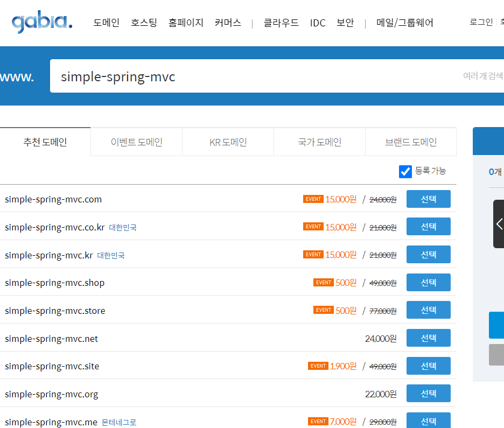This screenshot has width=504, height=428.
Task: Click the simple-spring-mvc.net domain name
Action: click(x=52, y=339)
